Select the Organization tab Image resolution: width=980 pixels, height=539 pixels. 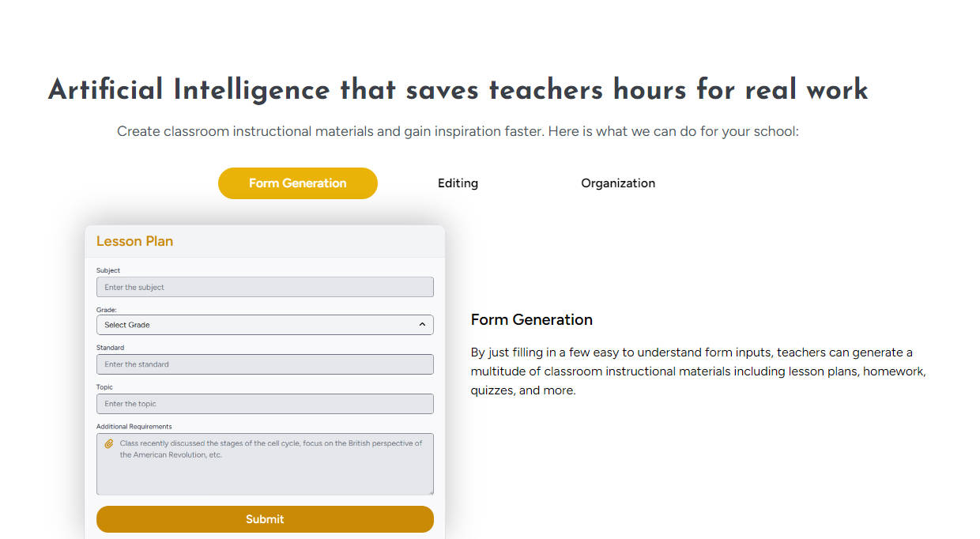(x=617, y=183)
